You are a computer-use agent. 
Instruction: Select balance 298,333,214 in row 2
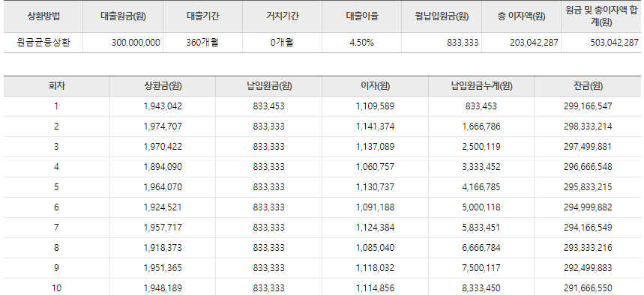coord(588,127)
